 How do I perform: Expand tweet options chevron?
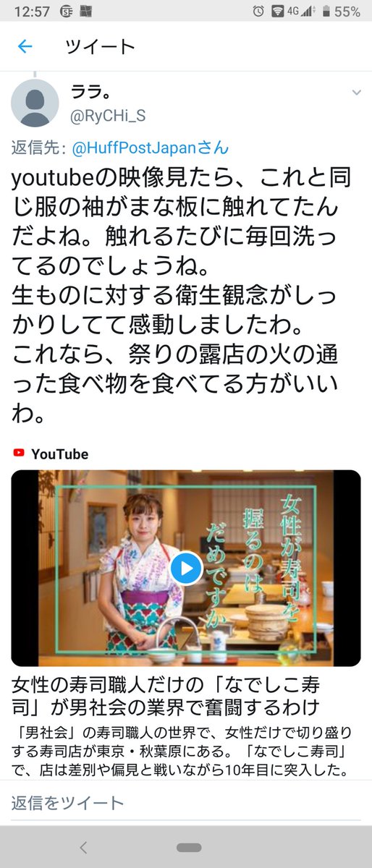click(x=356, y=93)
